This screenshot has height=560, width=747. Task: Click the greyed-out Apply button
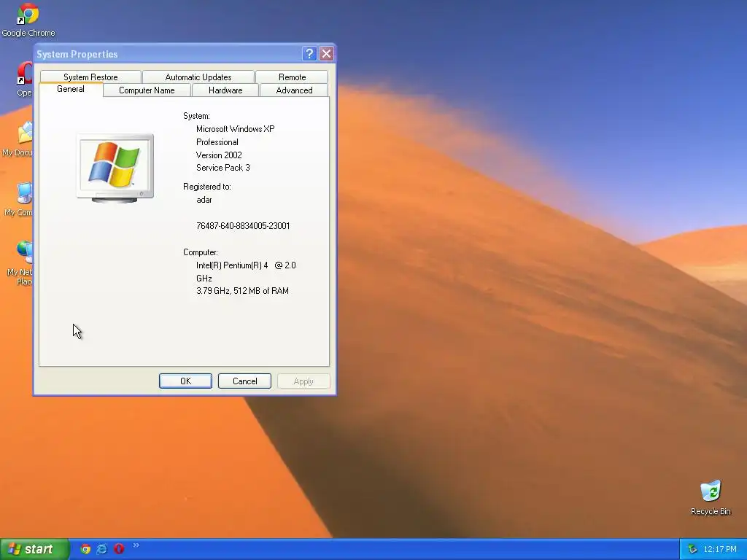pos(303,381)
